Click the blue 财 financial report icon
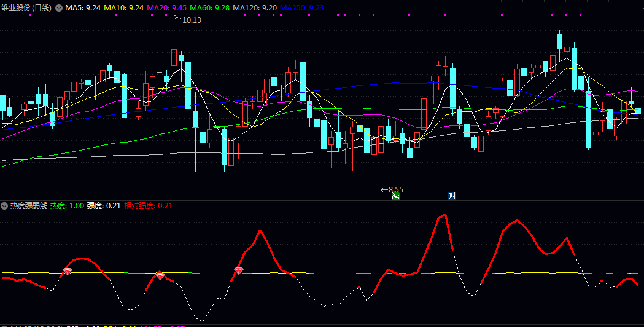This screenshot has width=644, height=327. click(x=452, y=196)
